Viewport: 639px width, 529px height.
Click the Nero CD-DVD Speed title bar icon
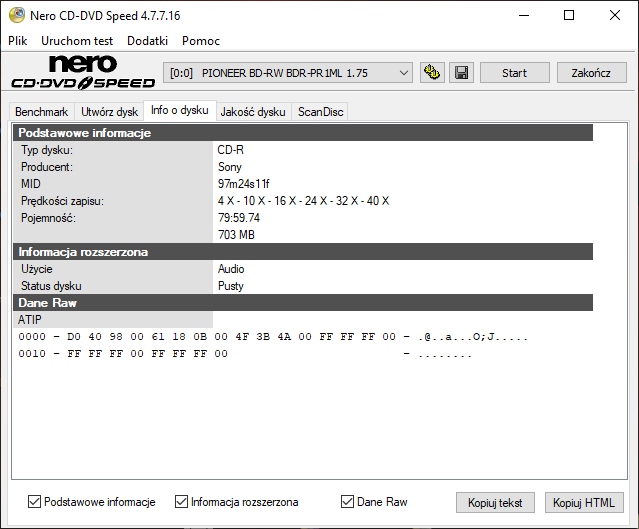pos(17,15)
